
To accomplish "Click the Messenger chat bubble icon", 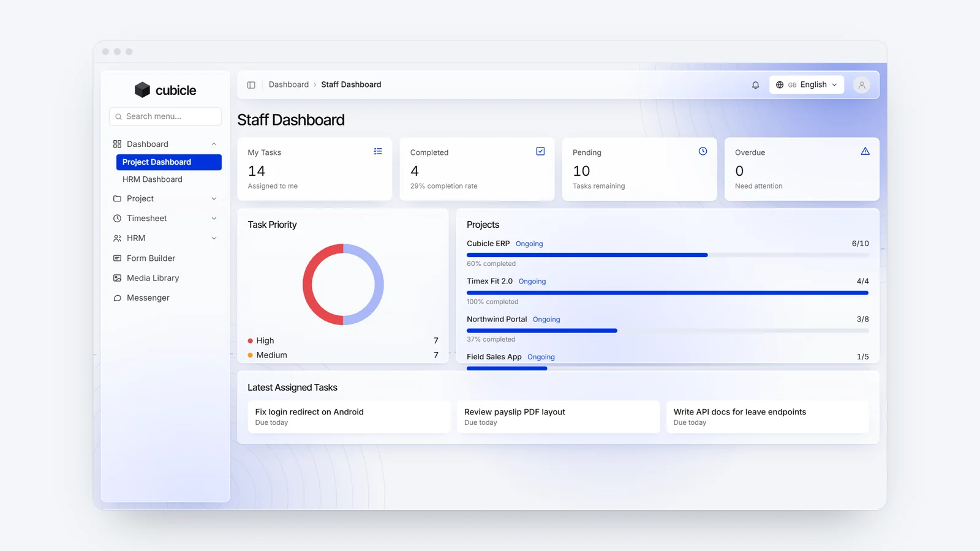I will (117, 298).
